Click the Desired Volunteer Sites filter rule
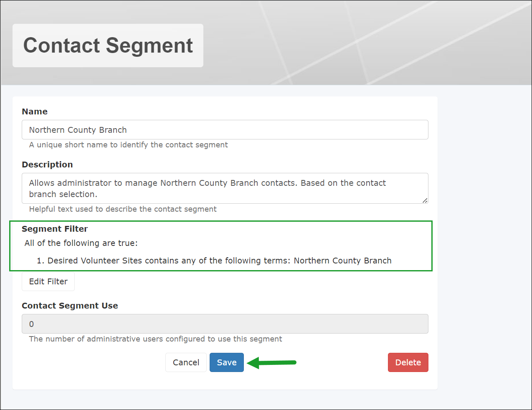The width and height of the screenshot is (532, 410). click(x=220, y=260)
